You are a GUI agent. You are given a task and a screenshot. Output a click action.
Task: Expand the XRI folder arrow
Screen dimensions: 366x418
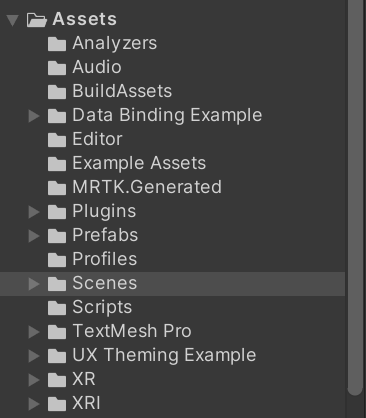pyautogui.click(x=34, y=404)
